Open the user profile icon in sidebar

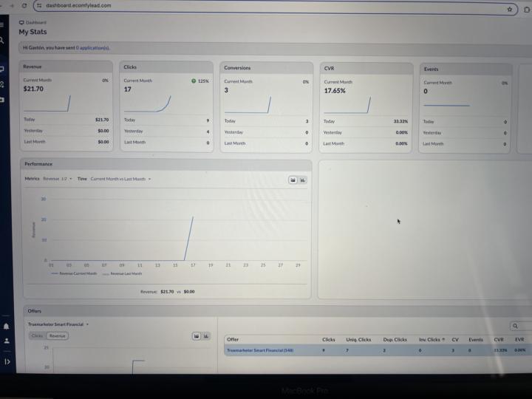pyautogui.click(x=7, y=341)
